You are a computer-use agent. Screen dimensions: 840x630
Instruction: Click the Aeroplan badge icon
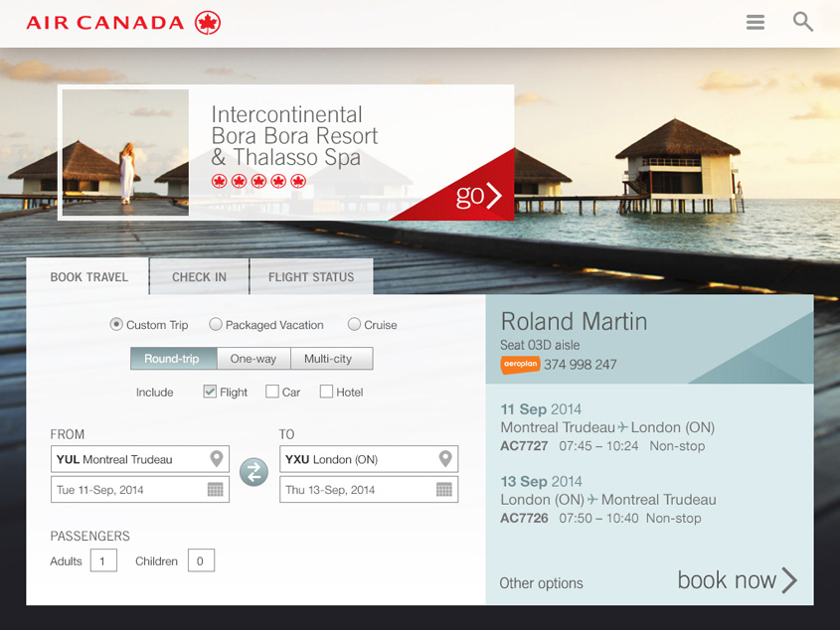pos(520,365)
